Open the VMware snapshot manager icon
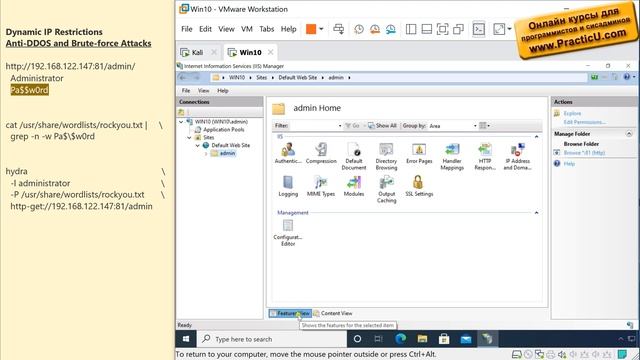Screen dimensions: 640x360 [x=391, y=29]
